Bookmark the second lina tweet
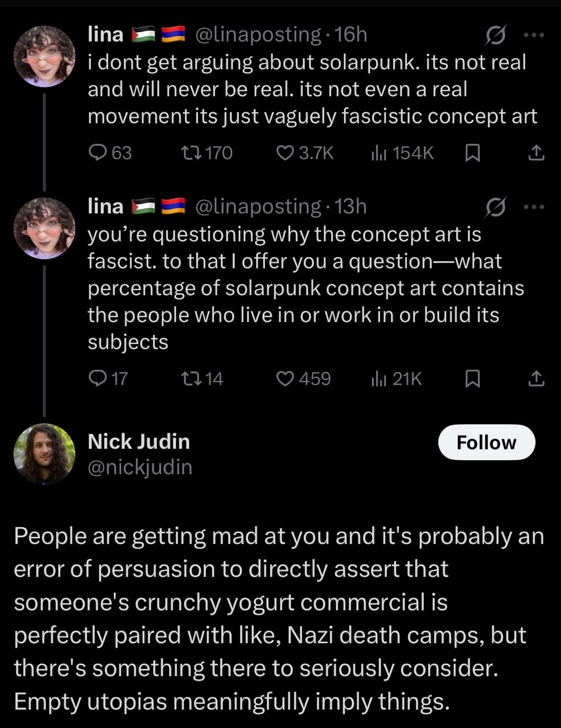This screenshot has height=728, width=561. 472,378
